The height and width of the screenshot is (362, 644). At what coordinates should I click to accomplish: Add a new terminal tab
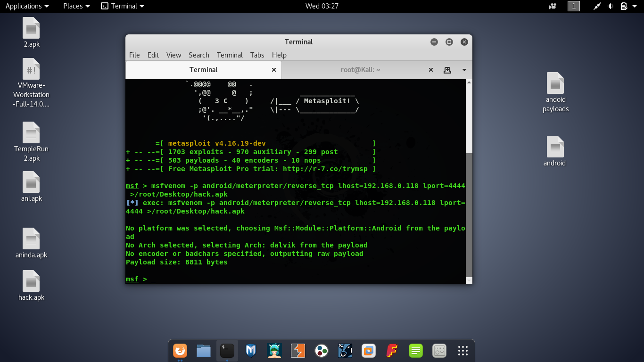tap(447, 70)
